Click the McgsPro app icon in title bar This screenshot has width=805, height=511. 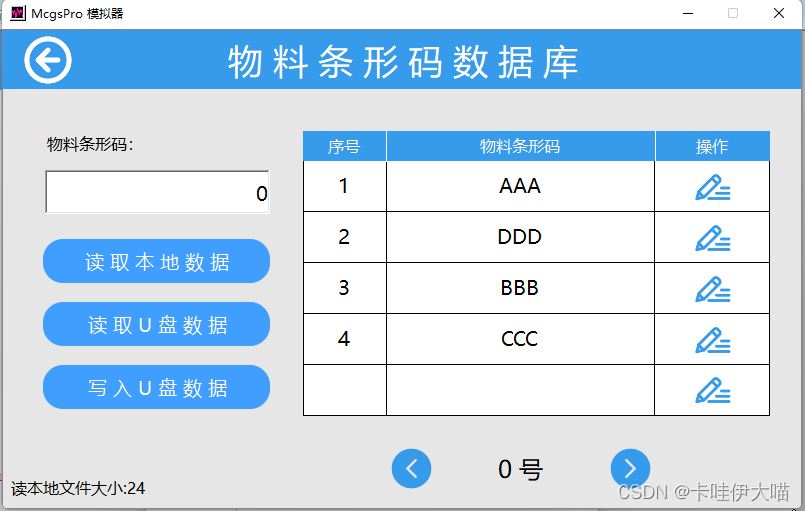17,14
